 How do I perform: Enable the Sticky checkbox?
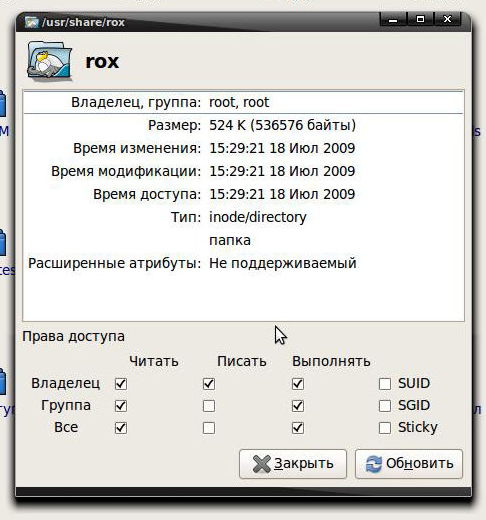pos(385,428)
